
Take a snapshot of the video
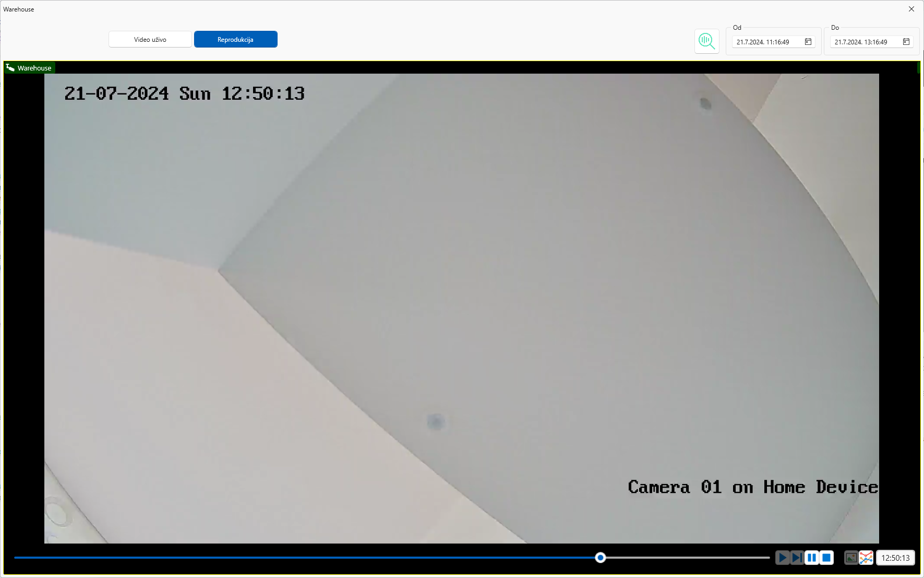tap(851, 558)
